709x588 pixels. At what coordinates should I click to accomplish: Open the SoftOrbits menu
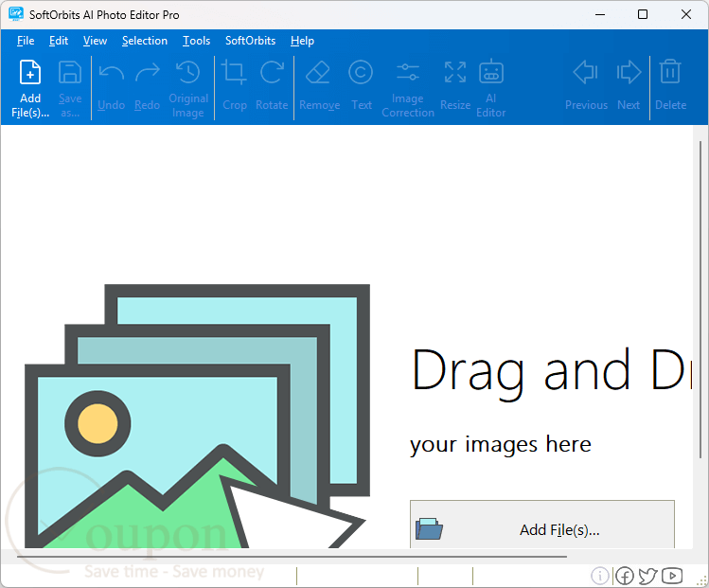(250, 41)
